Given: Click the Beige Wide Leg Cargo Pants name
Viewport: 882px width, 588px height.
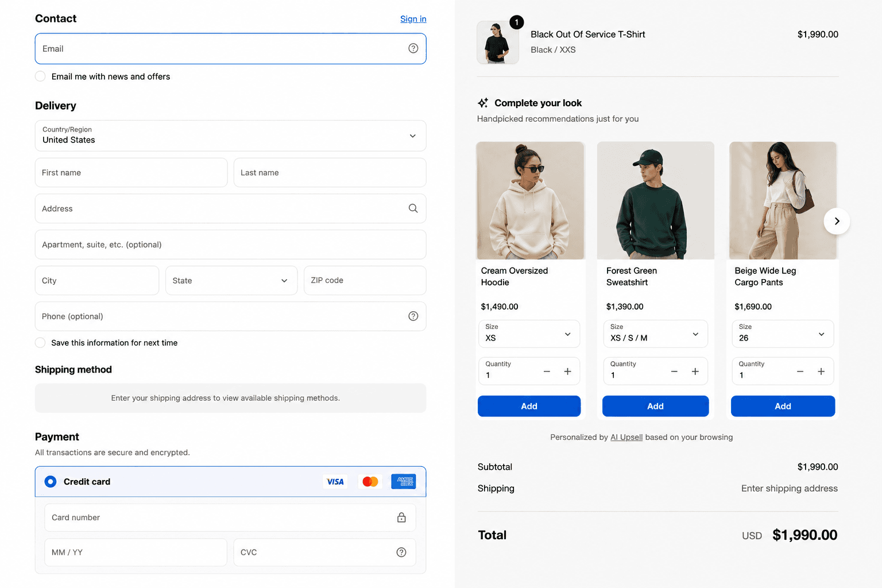Looking at the screenshot, I should tap(765, 276).
